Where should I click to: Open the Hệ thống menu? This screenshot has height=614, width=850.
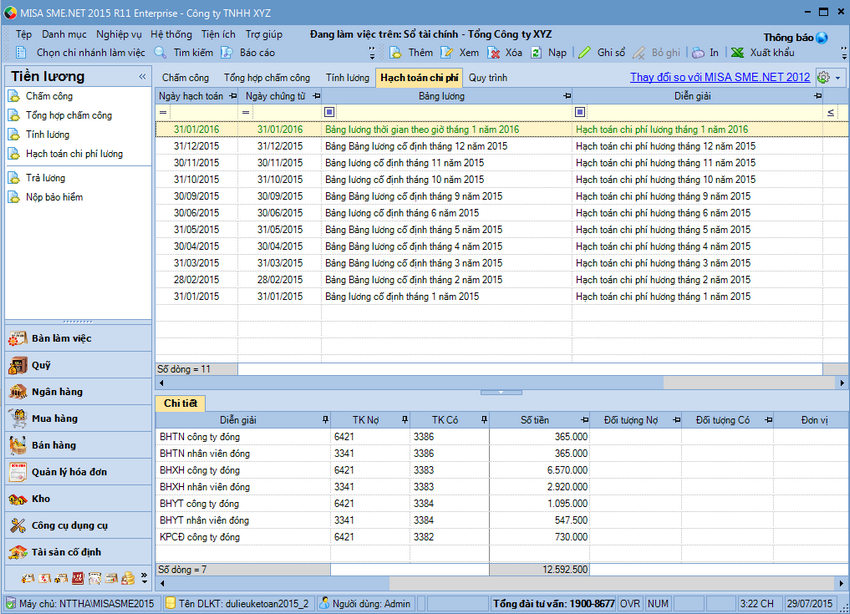tap(171, 35)
